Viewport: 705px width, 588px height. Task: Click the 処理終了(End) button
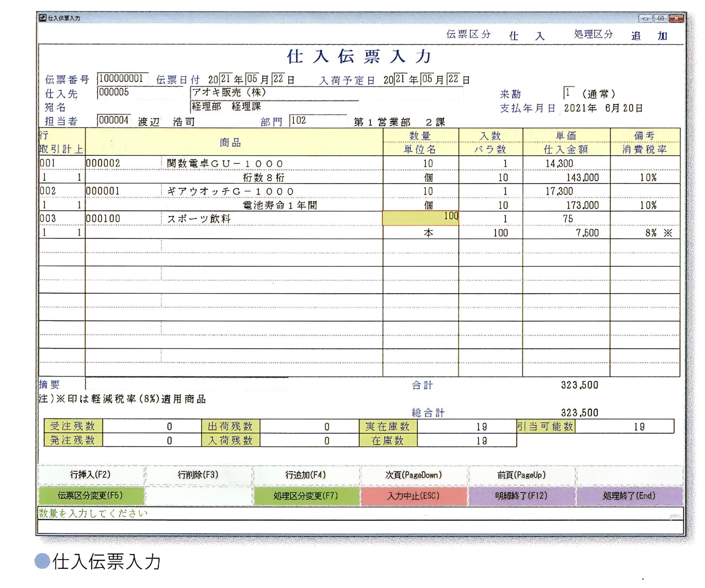pos(630,496)
